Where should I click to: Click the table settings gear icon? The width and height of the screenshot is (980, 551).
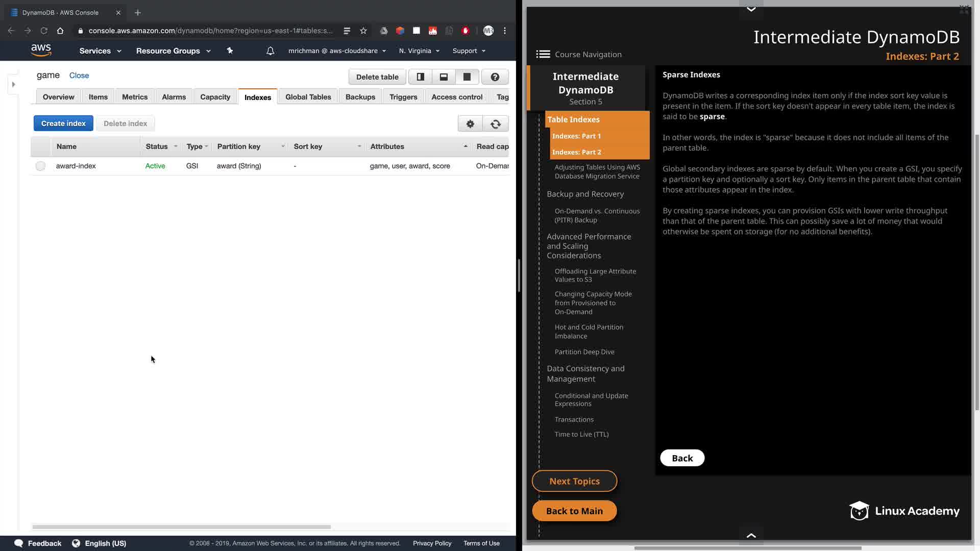pos(470,124)
